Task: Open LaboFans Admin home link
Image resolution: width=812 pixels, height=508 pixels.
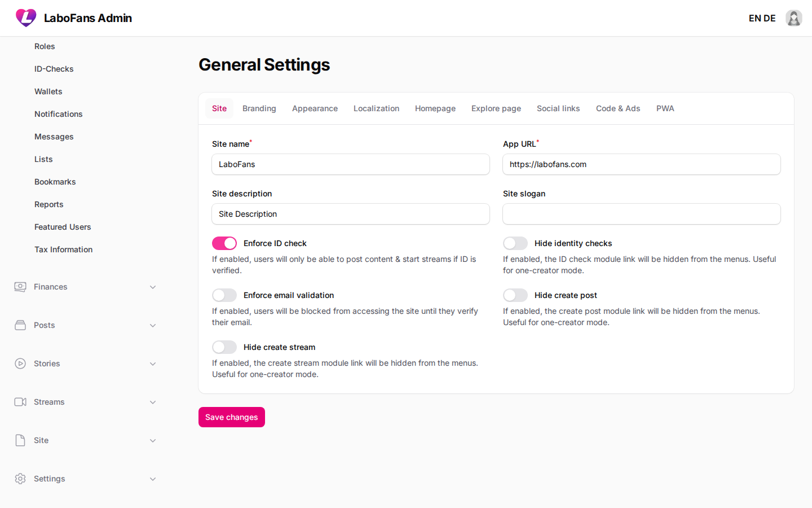Action: [x=88, y=18]
